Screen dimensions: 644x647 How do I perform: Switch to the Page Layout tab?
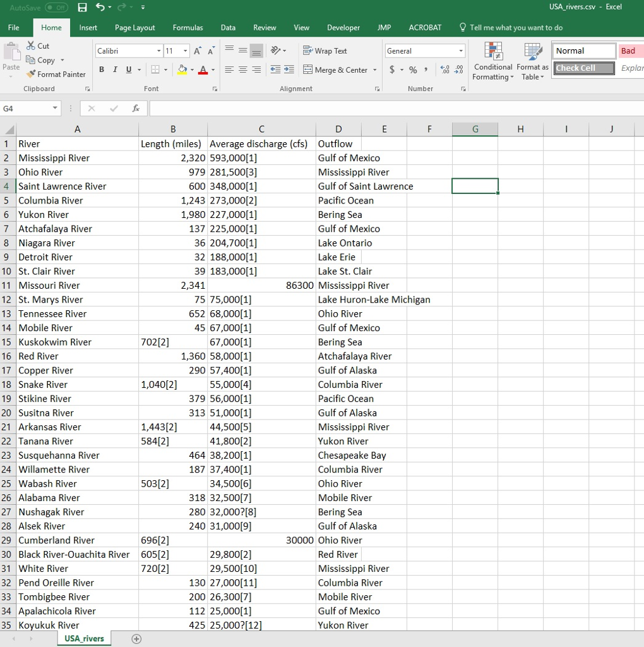tap(134, 28)
